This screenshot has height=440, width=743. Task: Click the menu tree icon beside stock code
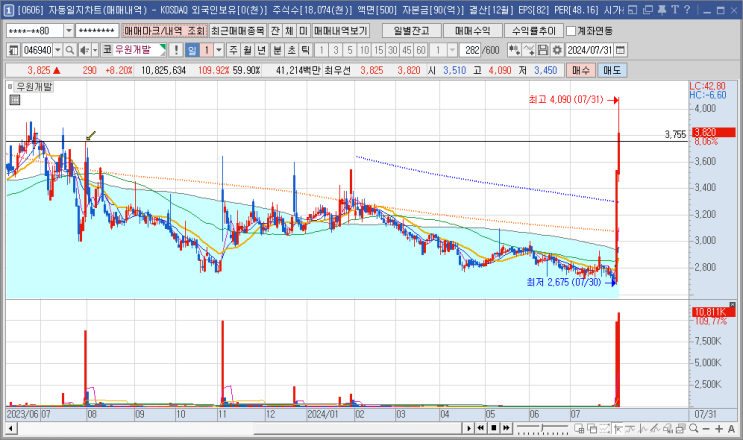(13, 50)
